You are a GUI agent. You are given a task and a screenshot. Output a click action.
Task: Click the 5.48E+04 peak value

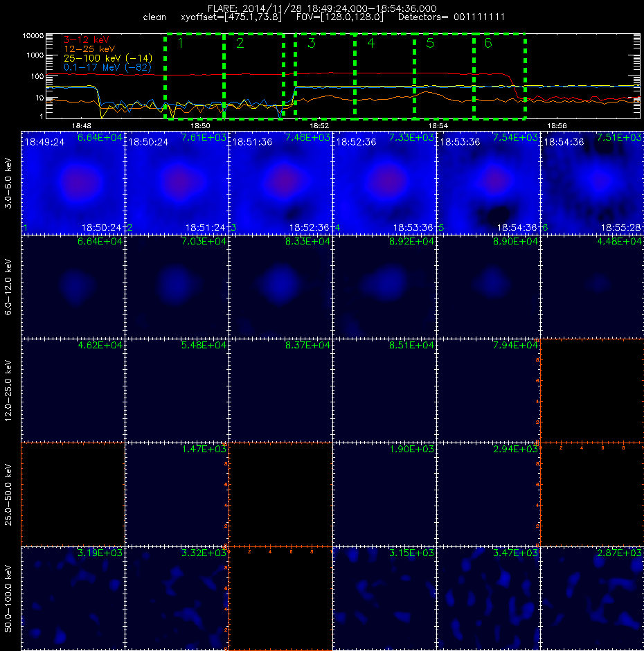click(x=204, y=345)
